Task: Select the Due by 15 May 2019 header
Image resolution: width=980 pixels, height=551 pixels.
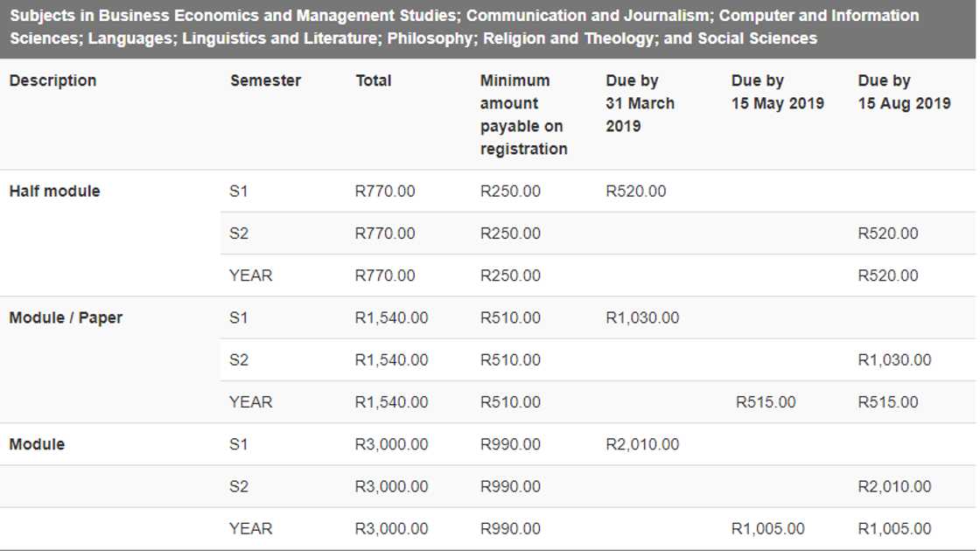Action: [777, 92]
